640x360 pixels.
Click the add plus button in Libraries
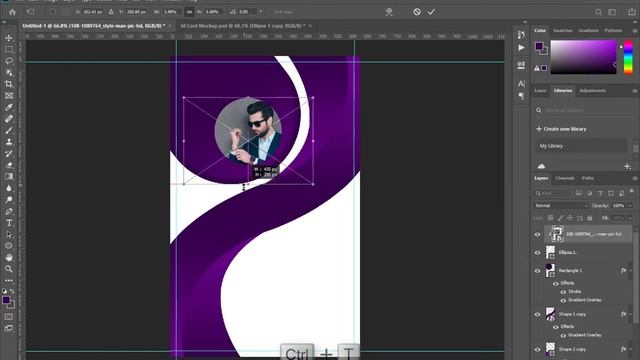(627, 166)
